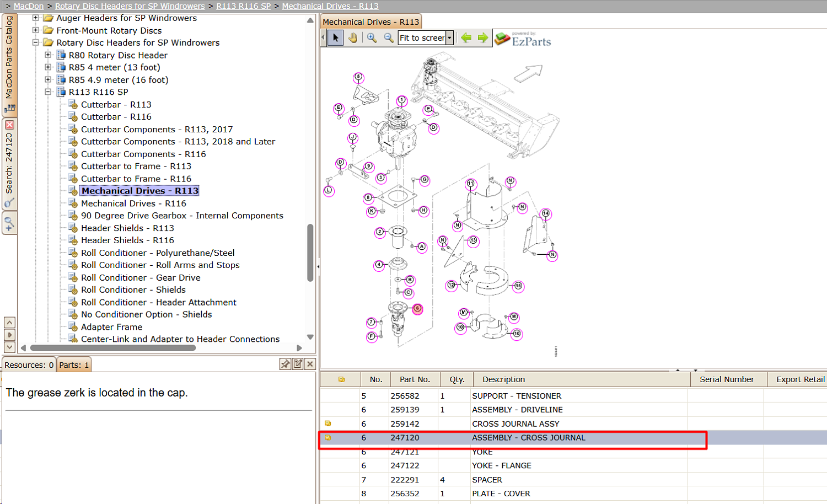
Task: Expand Front-Mount Rotary Discs folder
Action: pos(36,30)
